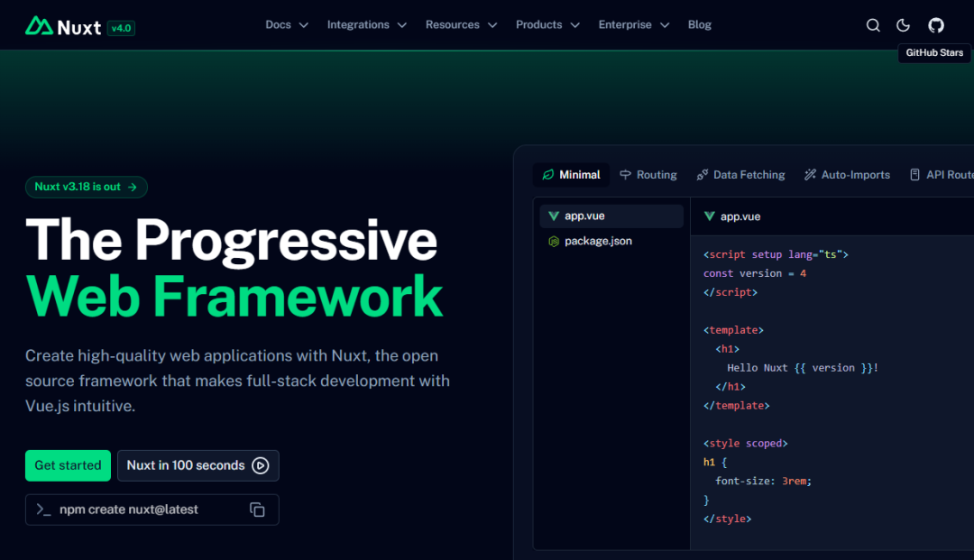Screen dimensions: 974x560
Task: Click the Get started button
Action: click(x=68, y=465)
